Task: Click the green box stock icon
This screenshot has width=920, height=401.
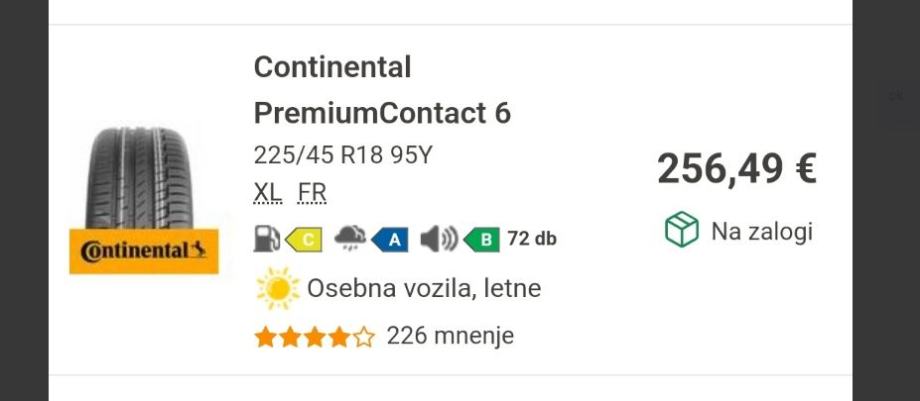Action: (681, 231)
